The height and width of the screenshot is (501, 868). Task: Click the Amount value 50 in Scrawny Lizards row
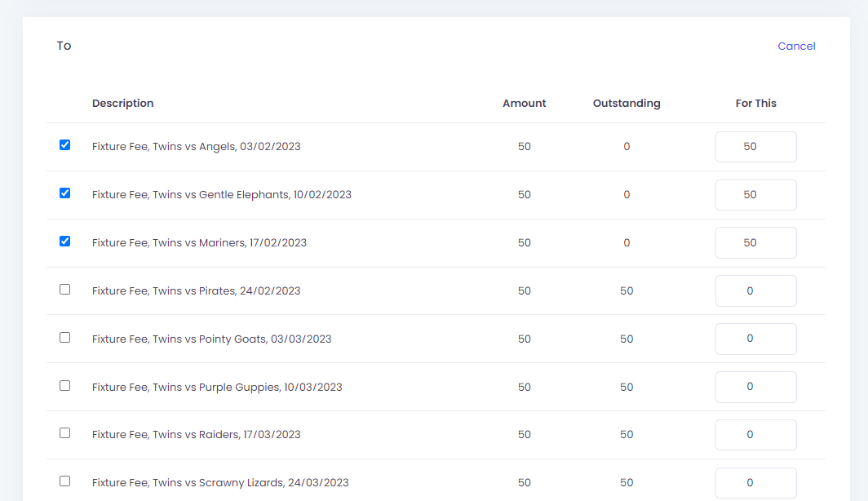pyautogui.click(x=525, y=483)
